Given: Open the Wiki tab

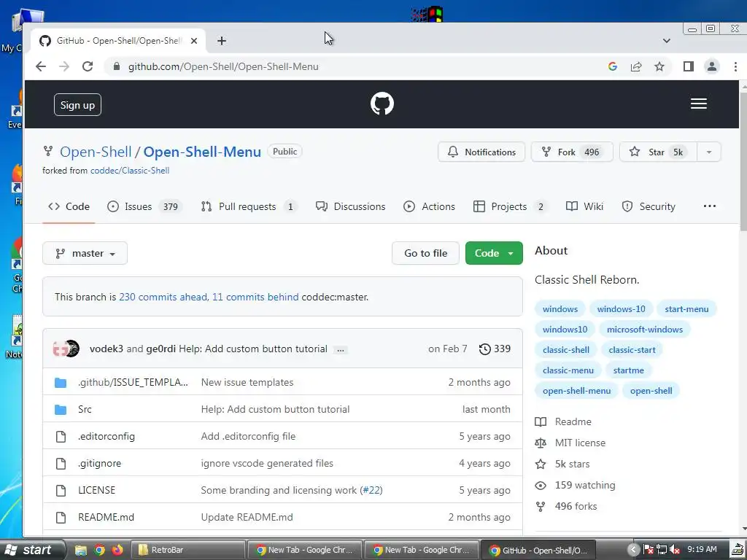Looking at the screenshot, I should click(x=584, y=206).
